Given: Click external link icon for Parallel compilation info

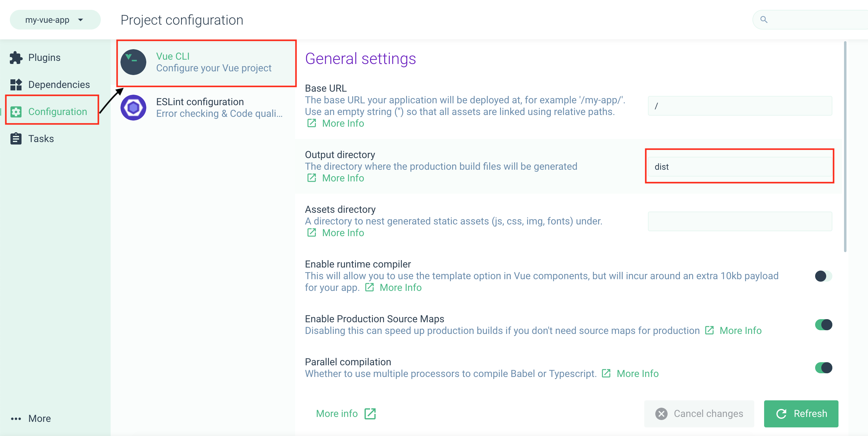Looking at the screenshot, I should 606,373.
